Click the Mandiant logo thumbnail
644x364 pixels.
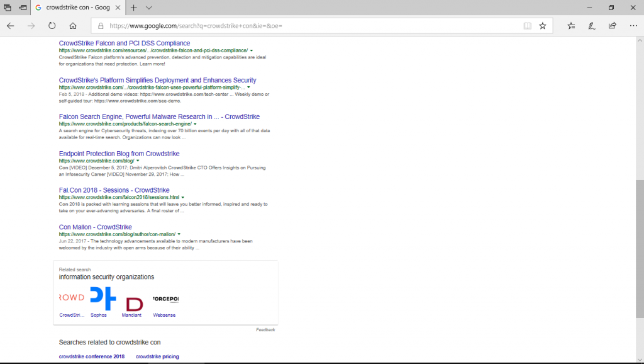135,304
